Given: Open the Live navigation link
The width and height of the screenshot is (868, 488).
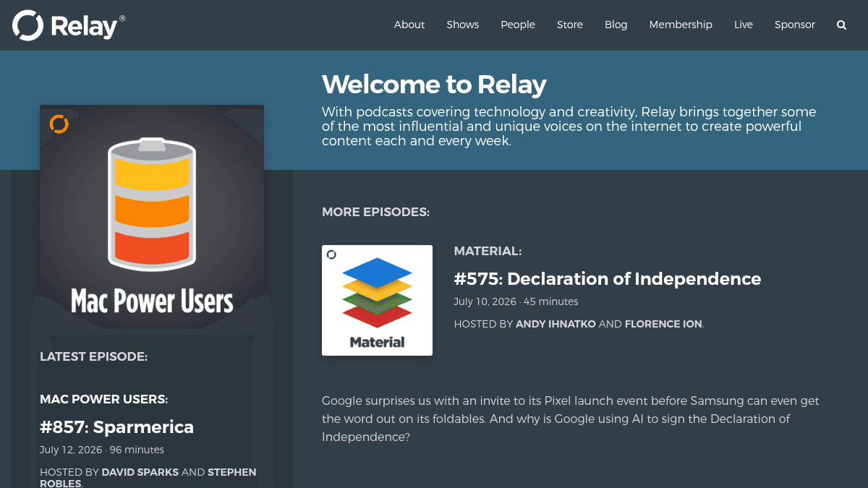Looking at the screenshot, I should (x=744, y=25).
